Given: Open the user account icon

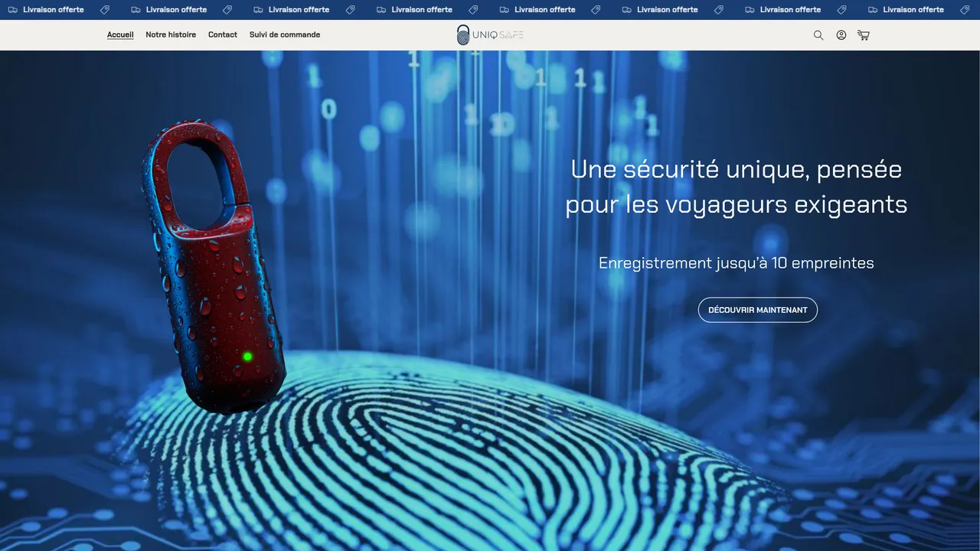Looking at the screenshot, I should pos(841,35).
